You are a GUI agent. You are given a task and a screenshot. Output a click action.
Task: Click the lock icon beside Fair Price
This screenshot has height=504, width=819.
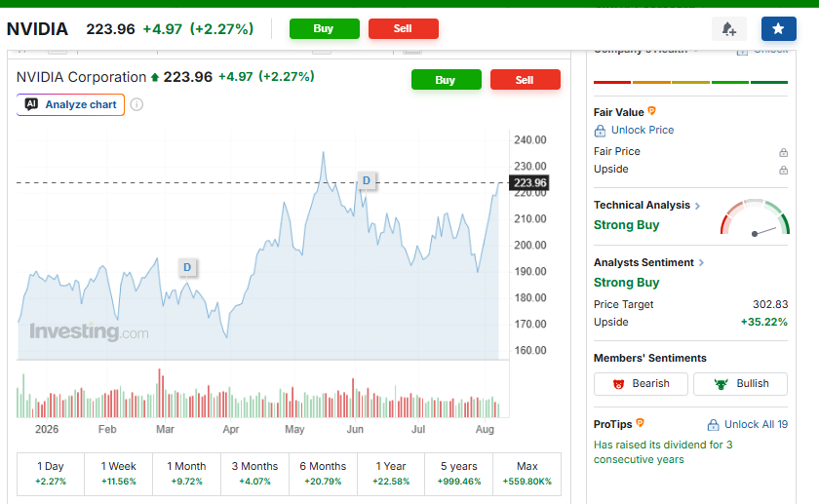[x=783, y=152]
